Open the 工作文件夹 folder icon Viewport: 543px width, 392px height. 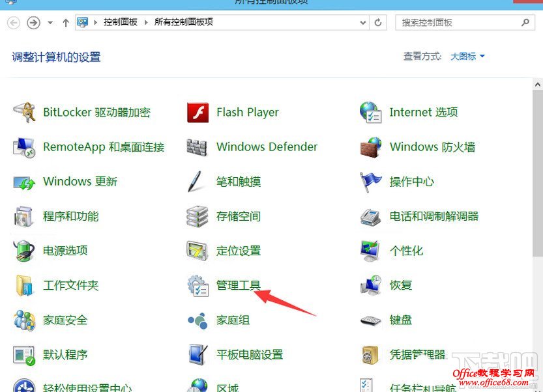coord(24,286)
